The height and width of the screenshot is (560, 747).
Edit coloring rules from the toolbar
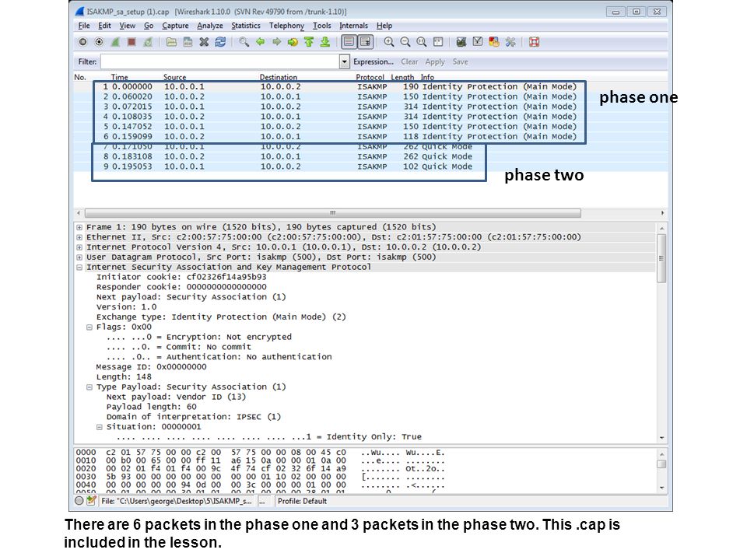coord(493,42)
